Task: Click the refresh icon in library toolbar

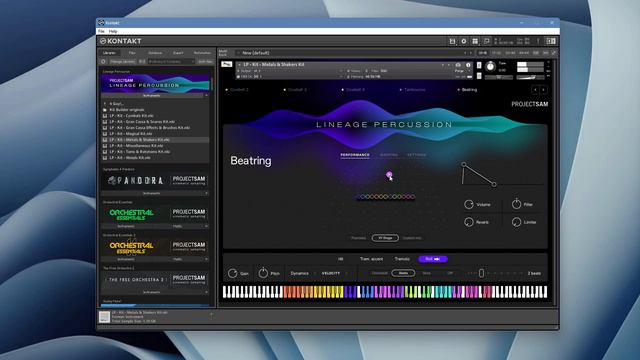Action: pyautogui.click(x=104, y=62)
